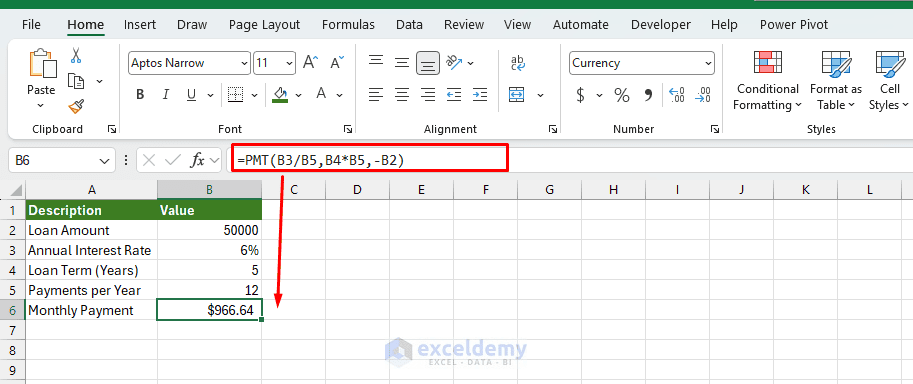Open the Currency number format dropdown
The width and height of the screenshot is (913, 384).
click(708, 63)
